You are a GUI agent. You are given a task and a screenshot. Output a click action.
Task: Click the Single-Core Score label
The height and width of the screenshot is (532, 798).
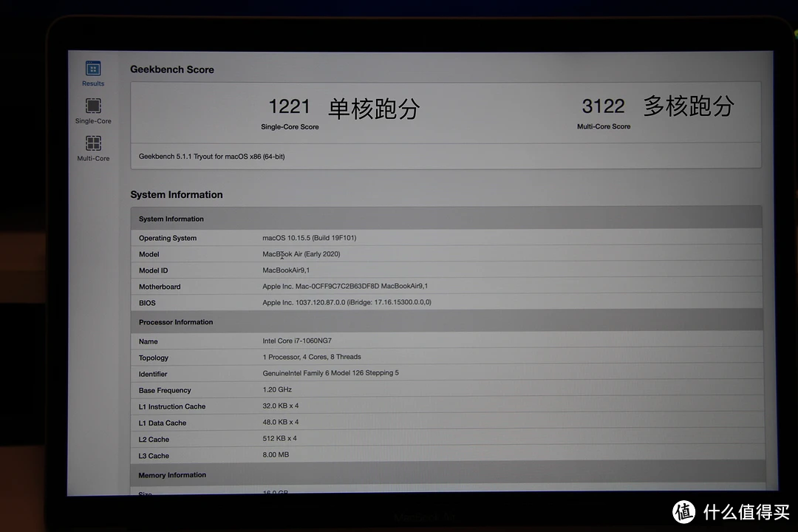pos(290,127)
